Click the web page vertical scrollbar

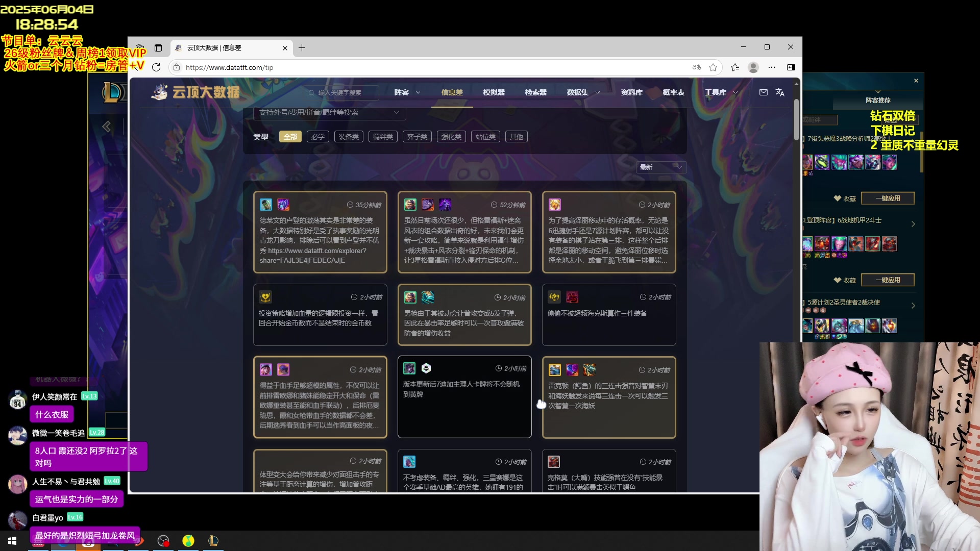[796, 120]
